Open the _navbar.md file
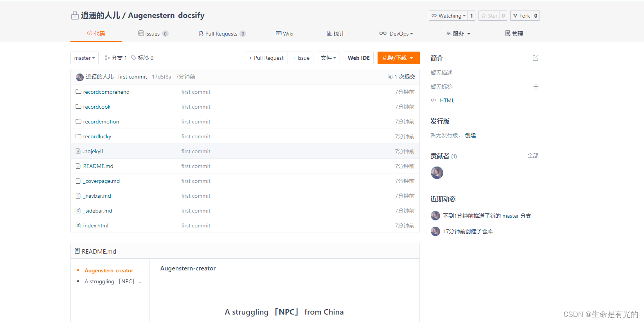This screenshot has width=644, height=322. (97, 196)
